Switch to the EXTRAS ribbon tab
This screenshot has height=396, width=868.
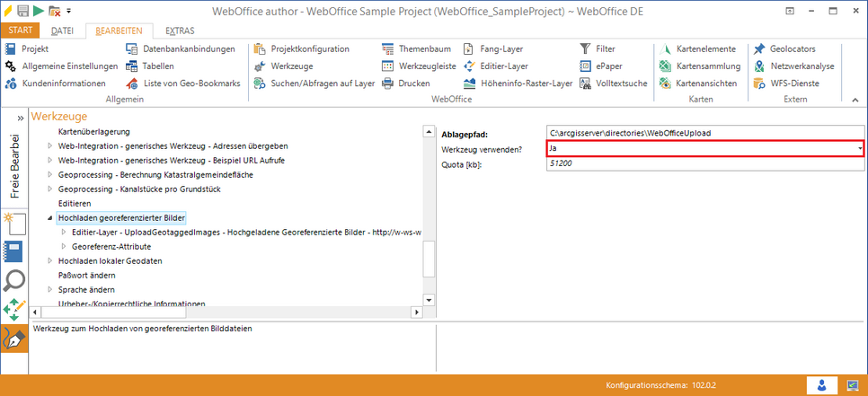tap(180, 31)
